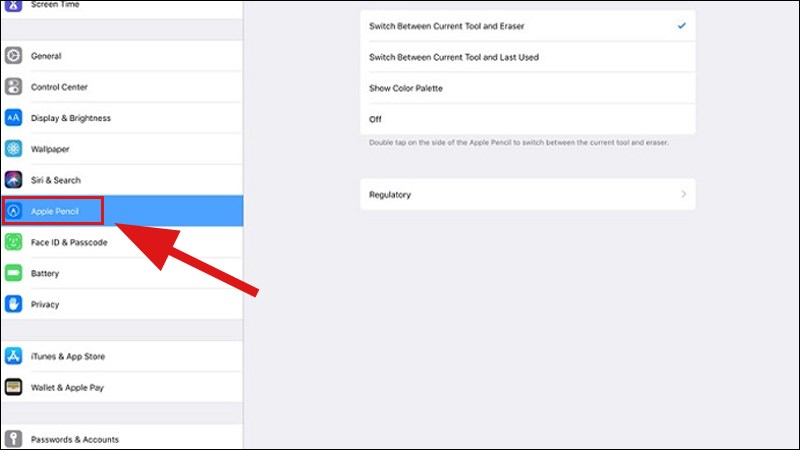800x450 pixels.
Task: Tap the green Battery icon
Action: [14, 273]
